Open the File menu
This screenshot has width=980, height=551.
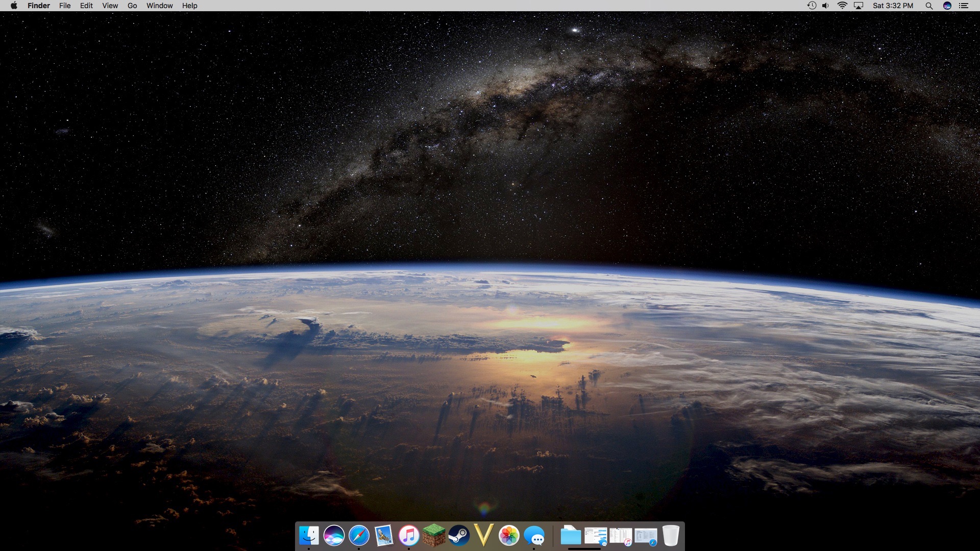point(65,6)
